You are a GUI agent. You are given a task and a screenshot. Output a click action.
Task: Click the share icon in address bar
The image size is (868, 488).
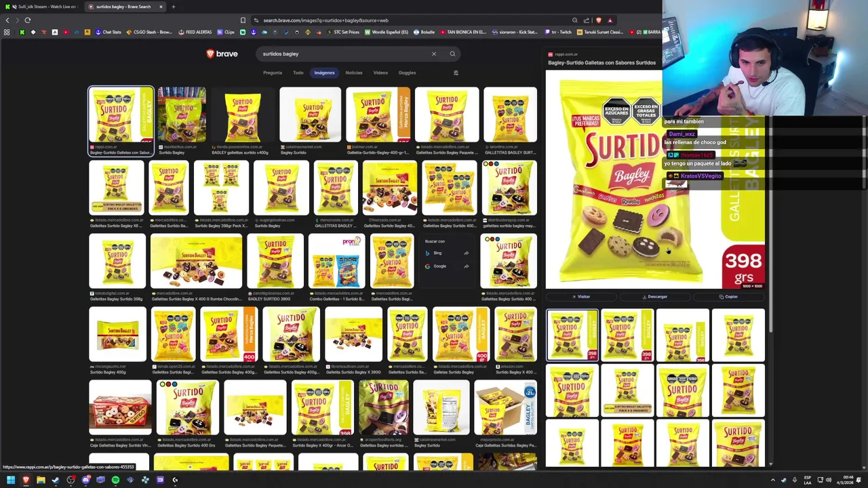click(587, 20)
